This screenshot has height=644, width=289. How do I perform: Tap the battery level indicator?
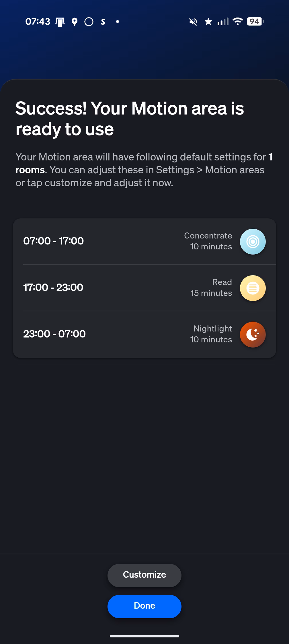255,22
